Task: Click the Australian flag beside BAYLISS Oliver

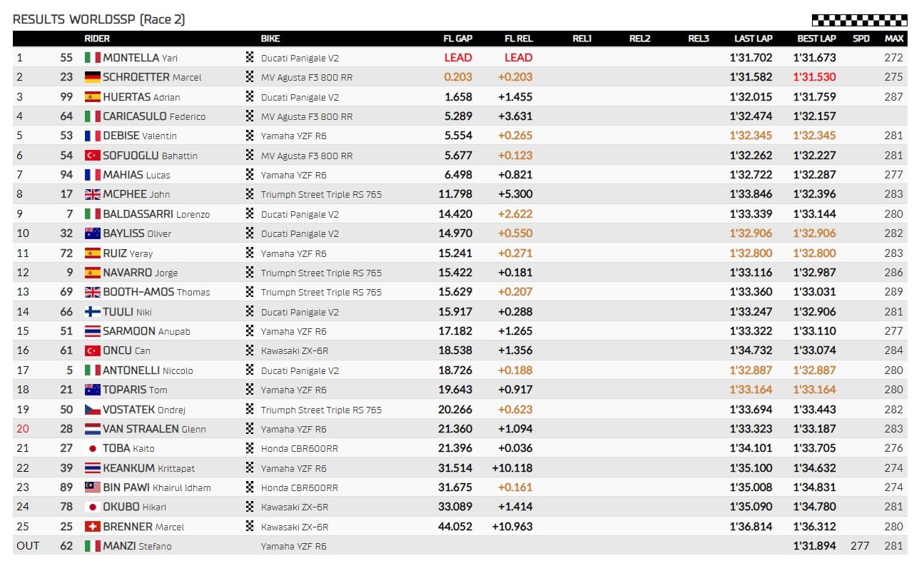Action: [x=92, y=233]
